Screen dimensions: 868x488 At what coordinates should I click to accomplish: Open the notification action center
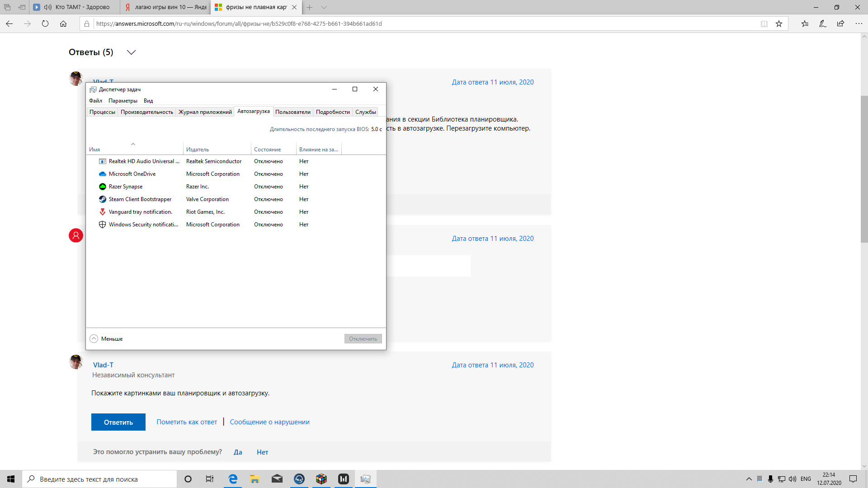853,479
